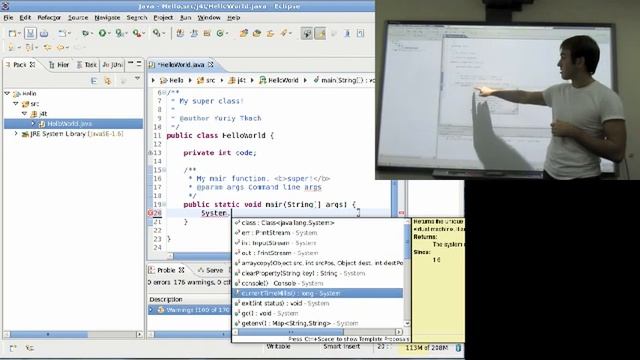Switch to the Hier tab
This screenshot has height=360, width=640.
coord(59,64)
